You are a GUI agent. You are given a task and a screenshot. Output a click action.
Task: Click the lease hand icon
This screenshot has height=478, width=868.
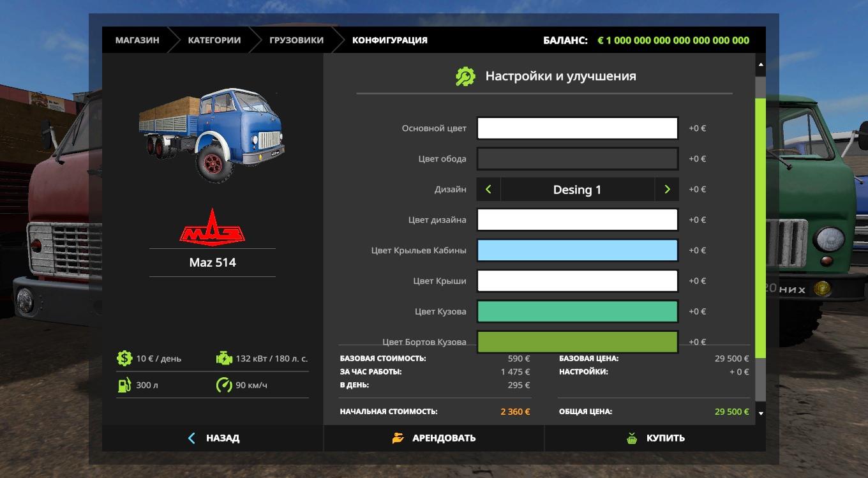pyautogui.click(x=398, y=438)
